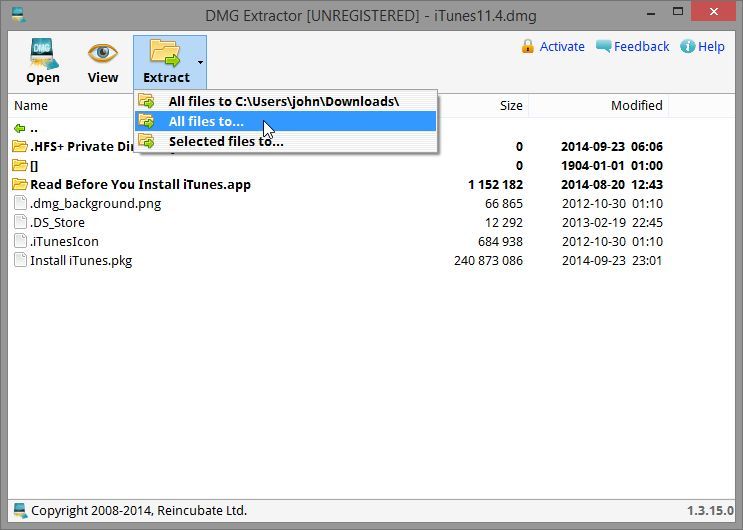Sort by the Size column header
The width and height of the screenshot is (743, 530).
(x=511, y=105)
